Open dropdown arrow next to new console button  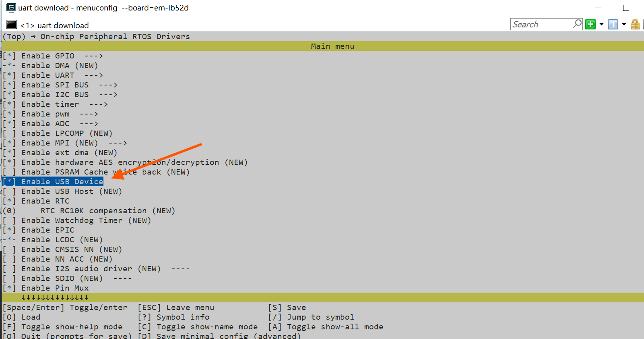pyautogui.click(x=601, y=25)
